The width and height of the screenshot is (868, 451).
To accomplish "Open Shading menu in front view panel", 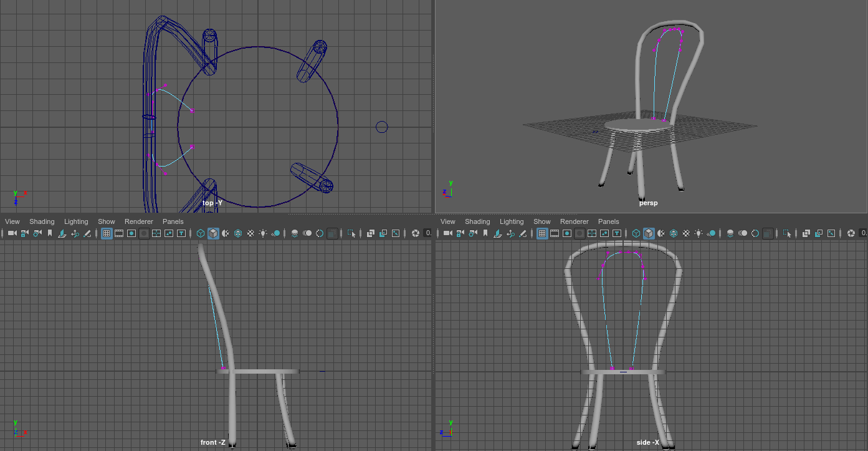I will 42,221.
